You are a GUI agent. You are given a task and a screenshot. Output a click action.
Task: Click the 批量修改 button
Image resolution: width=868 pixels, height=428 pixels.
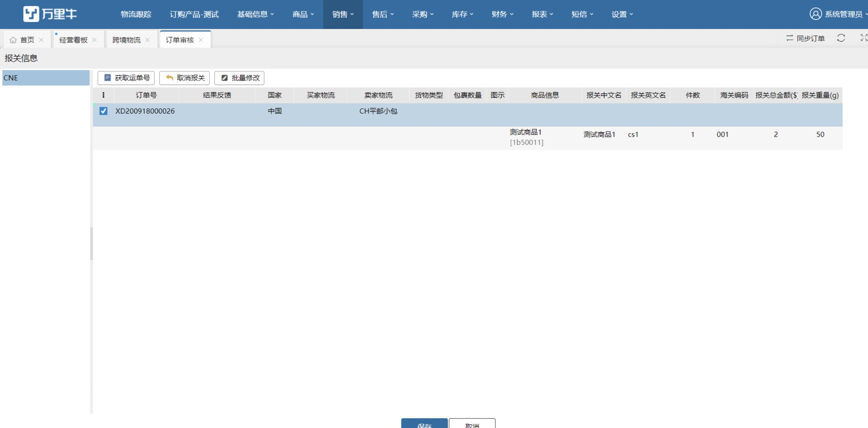[239, 78]
